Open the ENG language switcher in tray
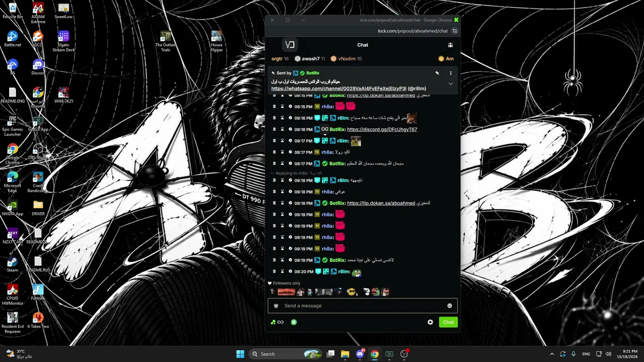The image size is (644, 362). (x=586, y=354)
